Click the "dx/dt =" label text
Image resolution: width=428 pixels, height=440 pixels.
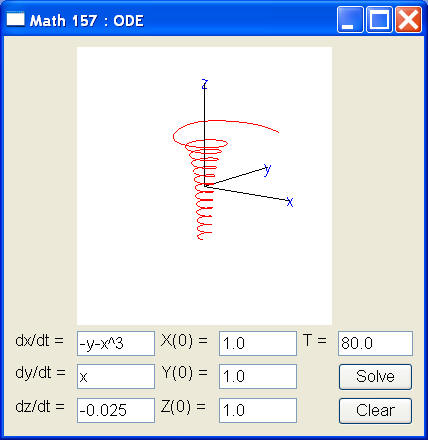[x=39, y=341]
